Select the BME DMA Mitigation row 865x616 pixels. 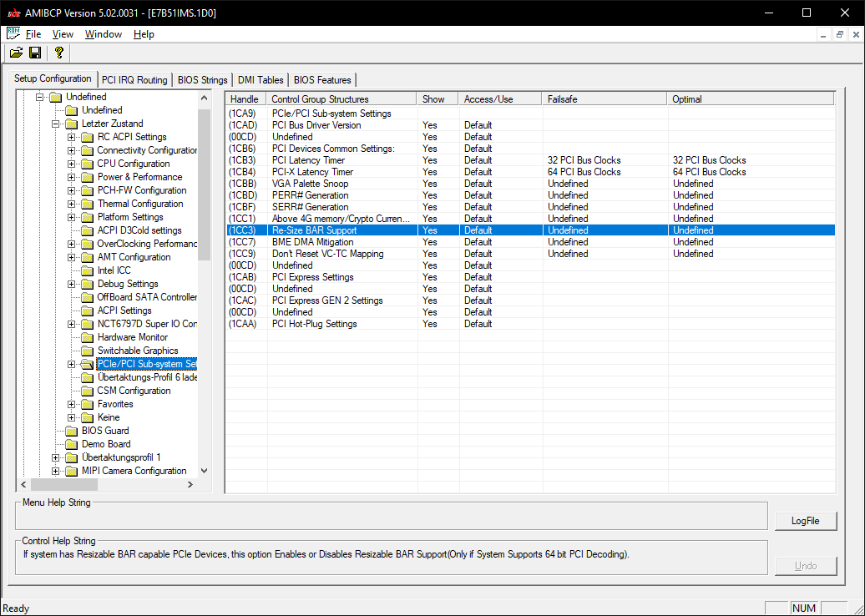pos(530,242)
